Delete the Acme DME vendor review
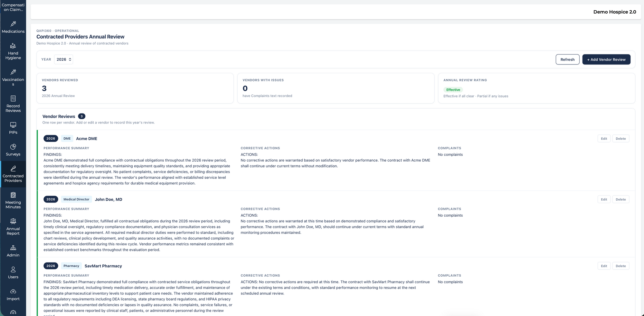This screenshot has height=316, width=644. [x=621, y=139]
